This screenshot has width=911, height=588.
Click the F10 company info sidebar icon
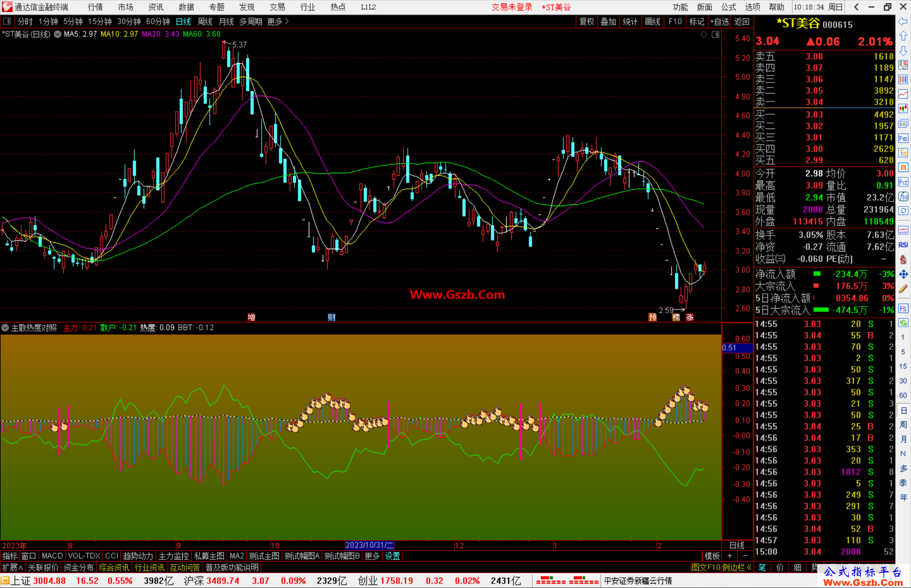coord(903,138)
